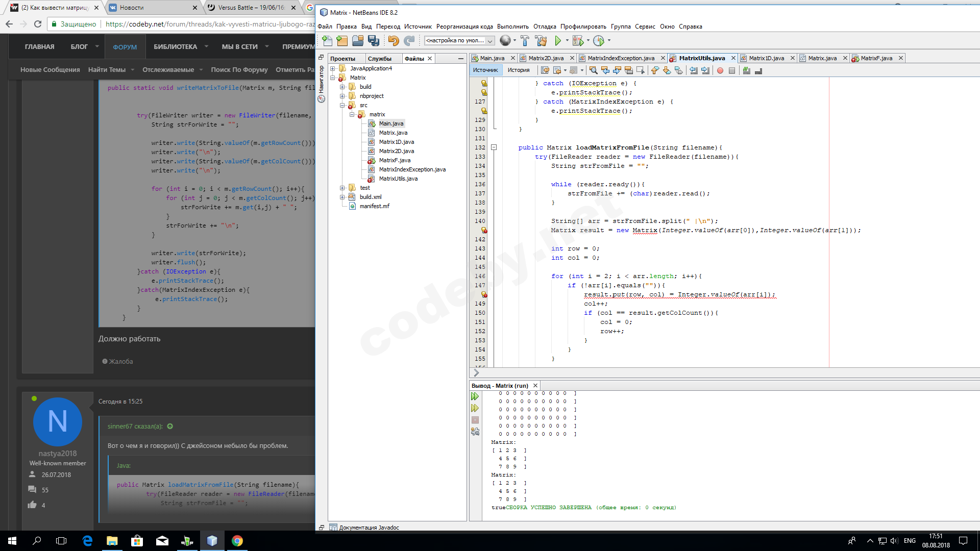Click Clean and Build broom icon

coord(541,41)
